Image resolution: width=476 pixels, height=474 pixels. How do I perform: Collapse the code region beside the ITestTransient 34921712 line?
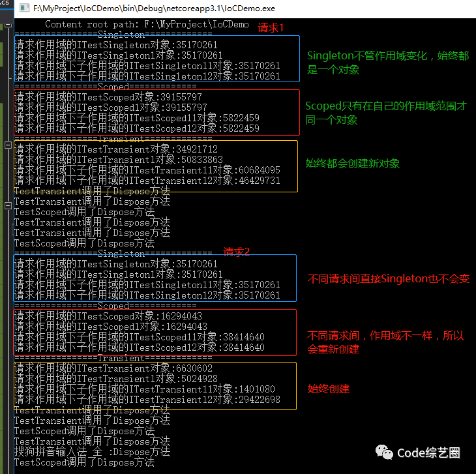coord(8,145)
